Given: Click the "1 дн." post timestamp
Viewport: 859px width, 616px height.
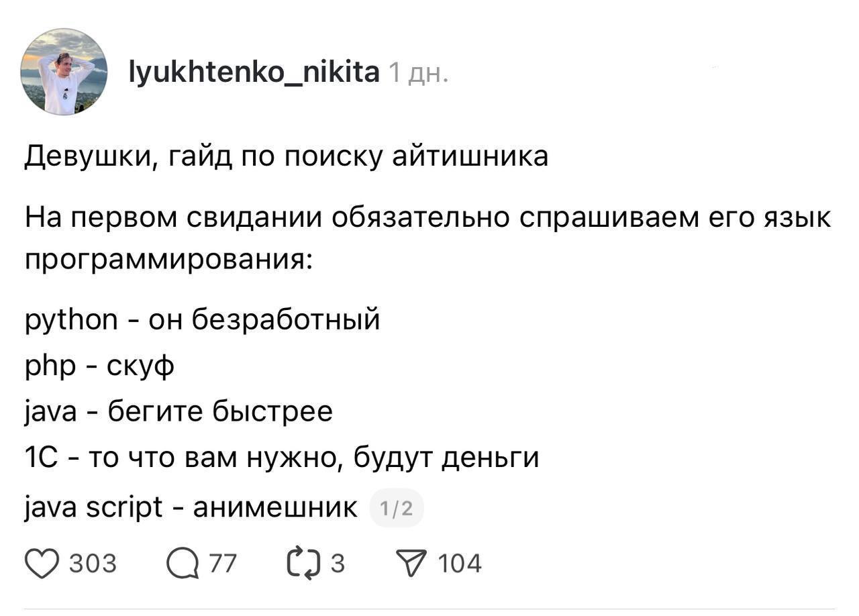Looking at the screenshot, I should tap(418, 73).
